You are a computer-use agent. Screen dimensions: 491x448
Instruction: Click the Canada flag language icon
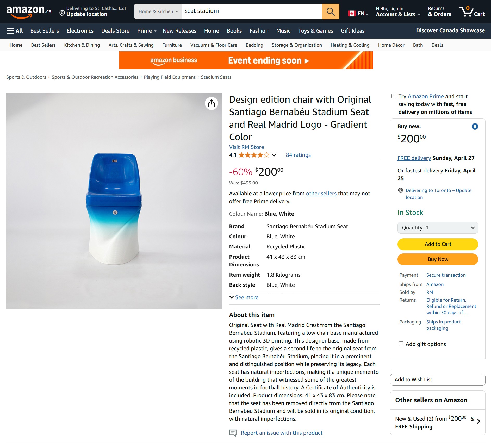[x=352, y=14]
